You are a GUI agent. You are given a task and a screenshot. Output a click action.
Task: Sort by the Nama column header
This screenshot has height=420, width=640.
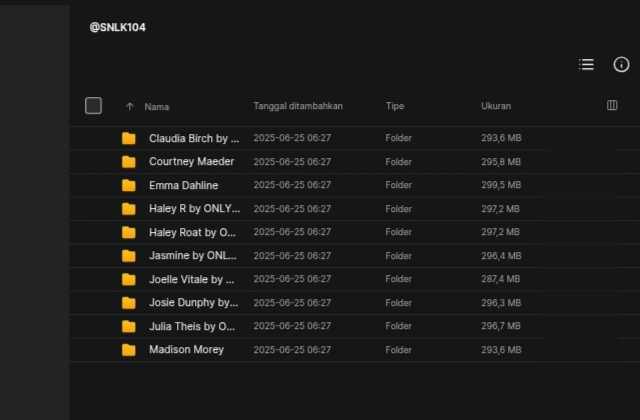(157, 107)
